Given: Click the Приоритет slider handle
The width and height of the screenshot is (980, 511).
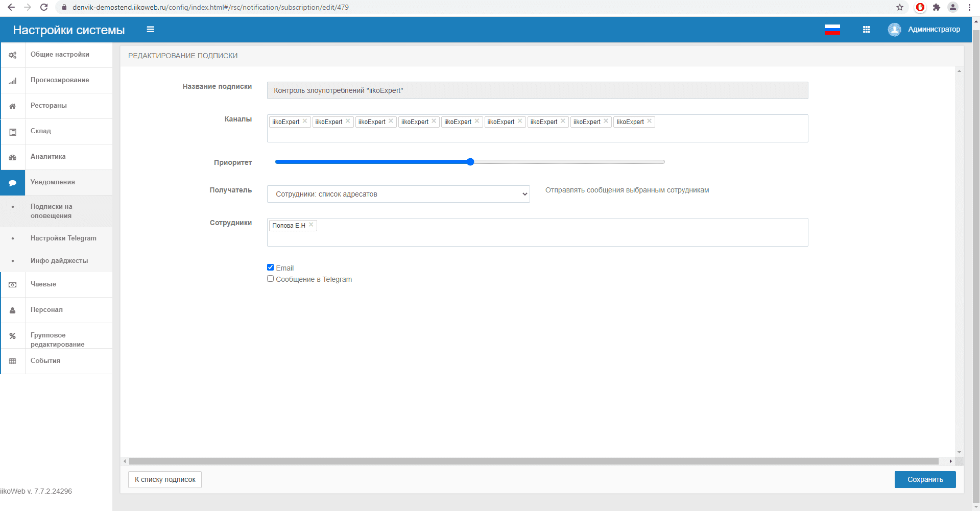Looking at the screenshot, I should tap(470, 162).
